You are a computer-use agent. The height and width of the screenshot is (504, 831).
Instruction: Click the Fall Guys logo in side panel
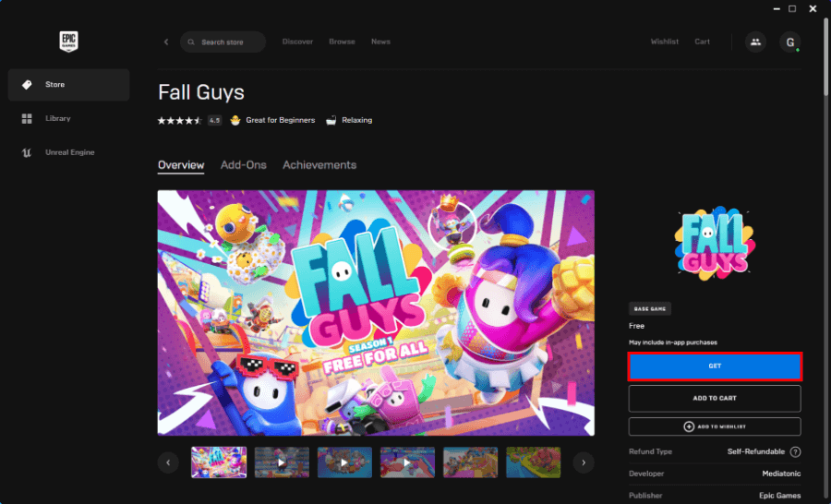[715, 244]
